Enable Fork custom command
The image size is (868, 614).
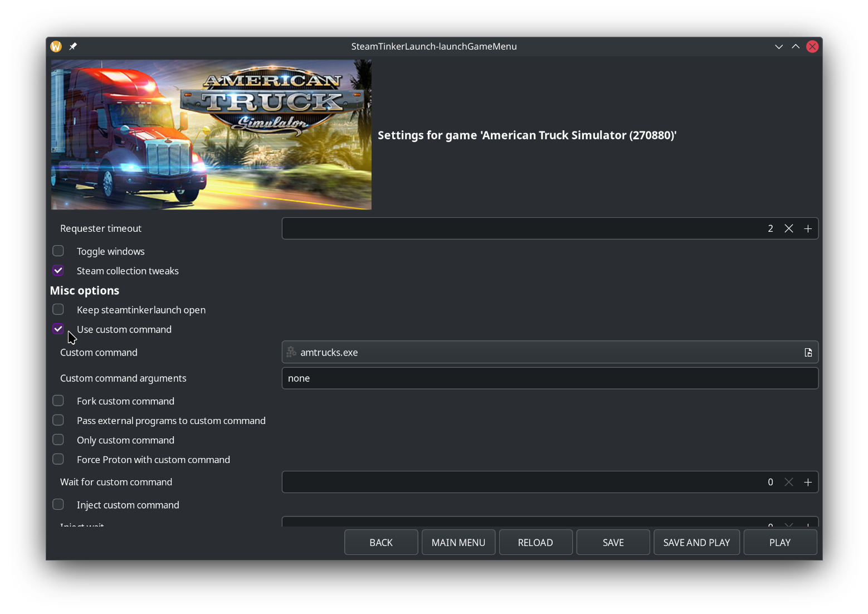(58, 401)
